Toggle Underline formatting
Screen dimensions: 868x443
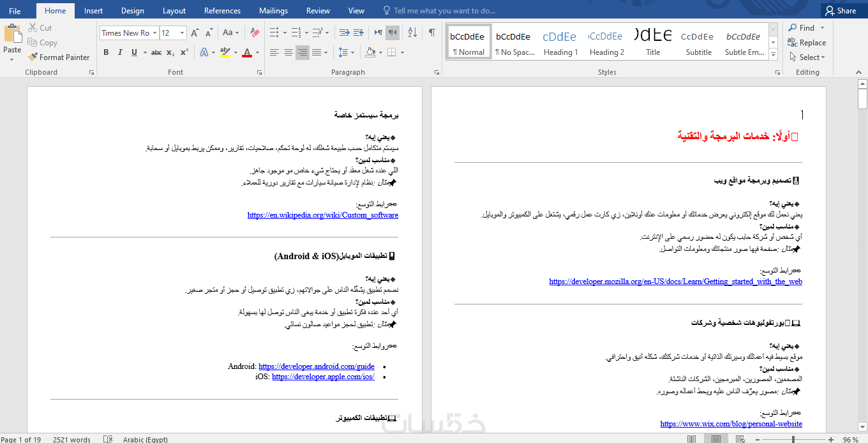(134, 52)
